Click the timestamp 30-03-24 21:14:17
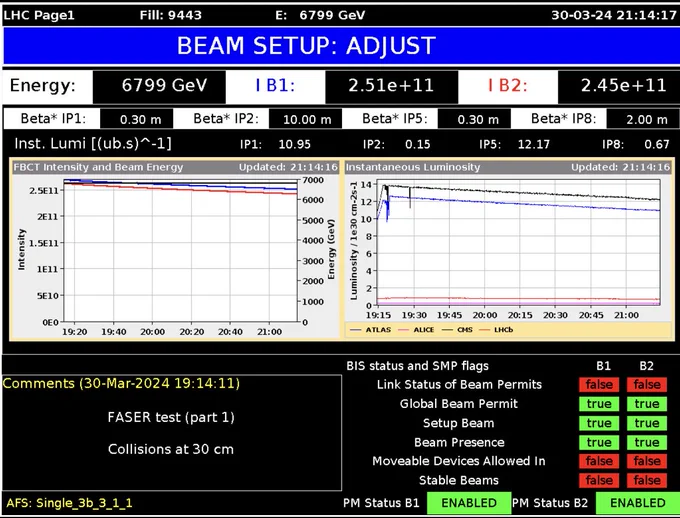The width and height of the screenshot is (680, 518). pos(614,15)
